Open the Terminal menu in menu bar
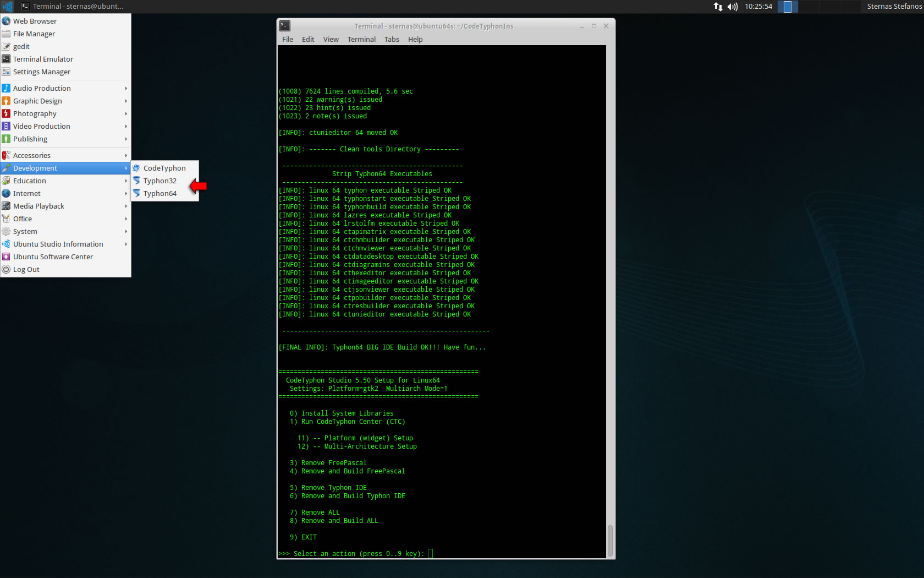This screenshot has width=924, height=578. pyautogui.click(x=361, y=39)
